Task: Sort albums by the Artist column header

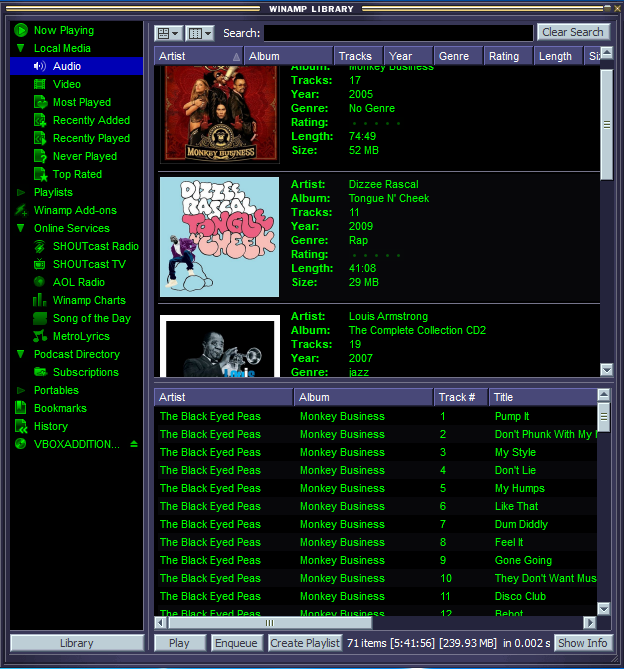Action: (199, 56)
